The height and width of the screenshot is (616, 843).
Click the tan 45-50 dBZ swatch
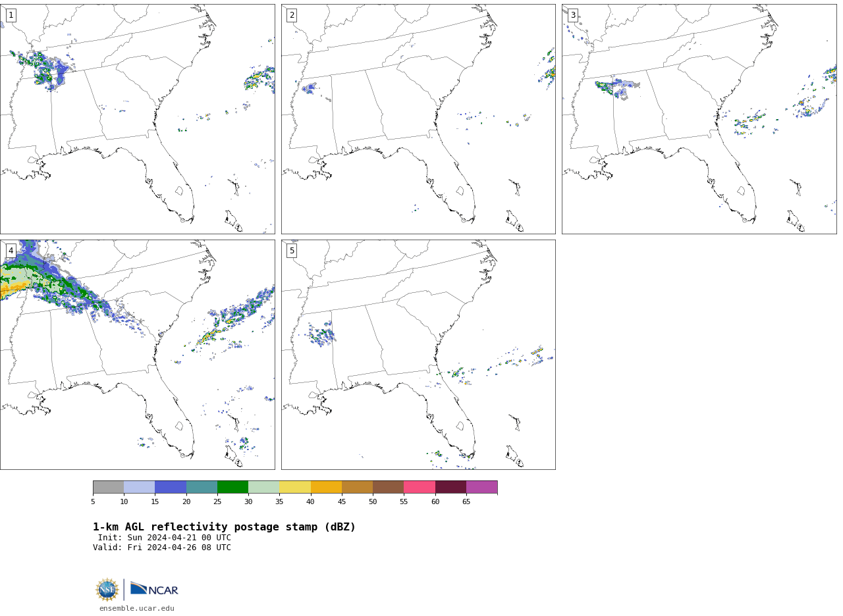tap(357, 487)
